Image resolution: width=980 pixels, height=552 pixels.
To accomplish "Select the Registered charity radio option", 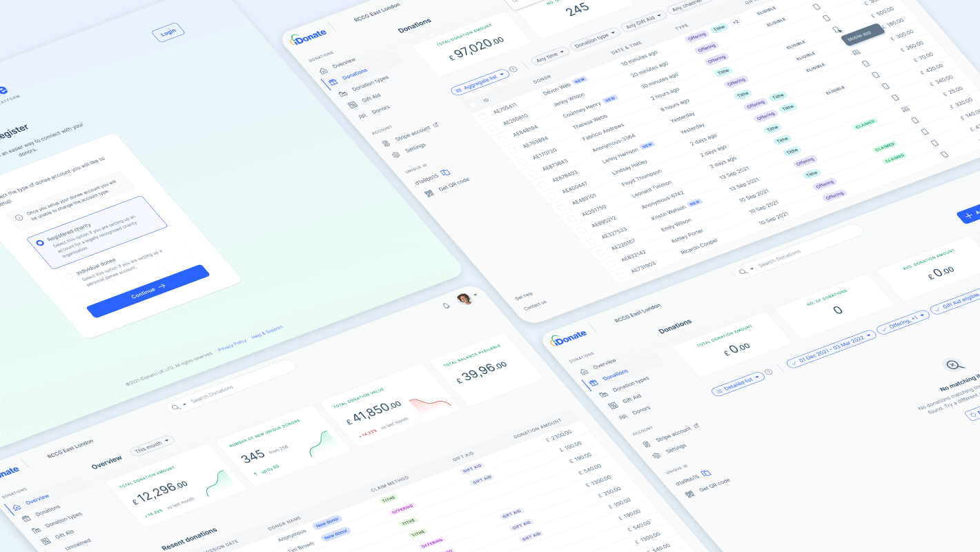I will 40,242.
